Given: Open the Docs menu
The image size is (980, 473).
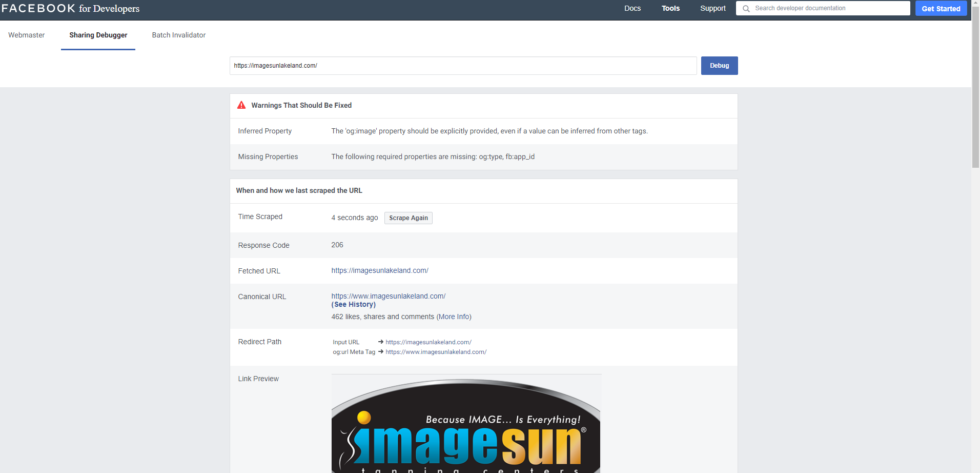Looking at the screenshot, I should [632, 8].
